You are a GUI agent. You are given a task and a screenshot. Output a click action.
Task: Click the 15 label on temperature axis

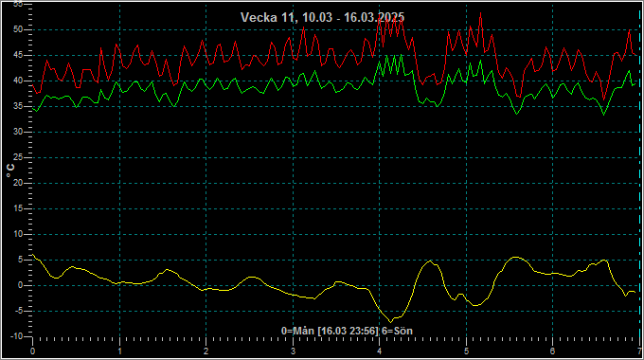coord(18,208)
